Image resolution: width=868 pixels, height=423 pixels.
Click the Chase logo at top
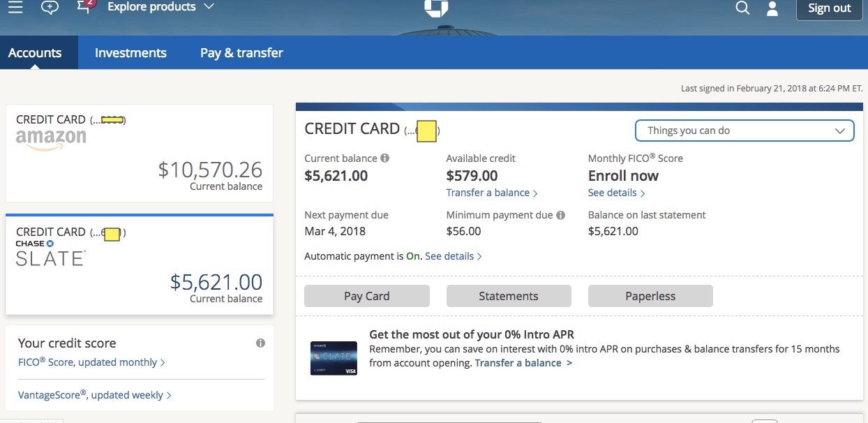point(436,7)
